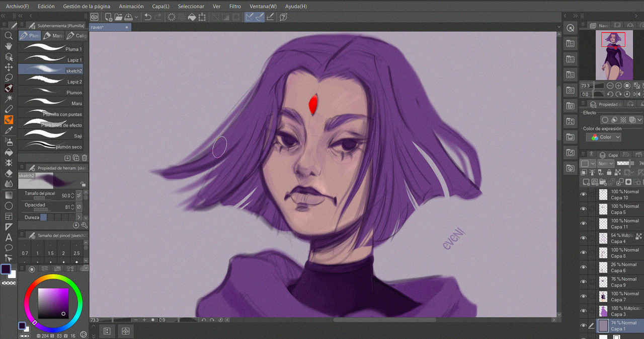Open brush size dynamics dropdown
Image resolution: width=644 pixels, height=339 pixels.
[79, 195]
